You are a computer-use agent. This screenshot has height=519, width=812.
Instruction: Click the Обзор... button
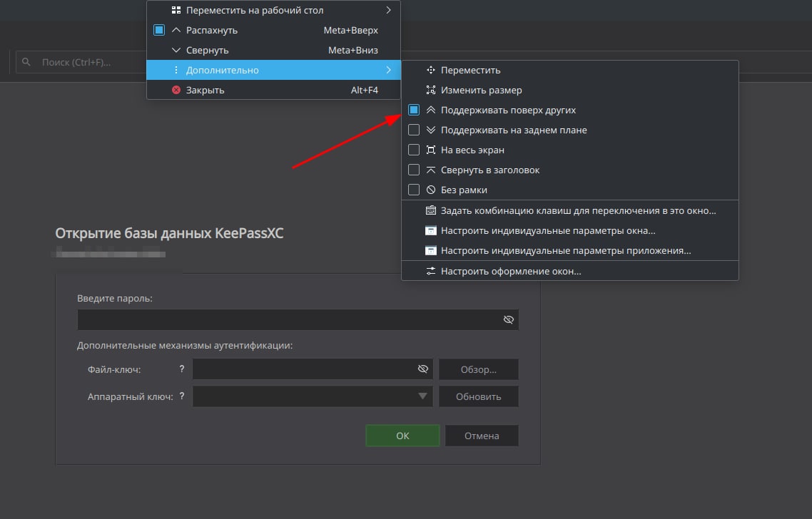tap(479, 369)
